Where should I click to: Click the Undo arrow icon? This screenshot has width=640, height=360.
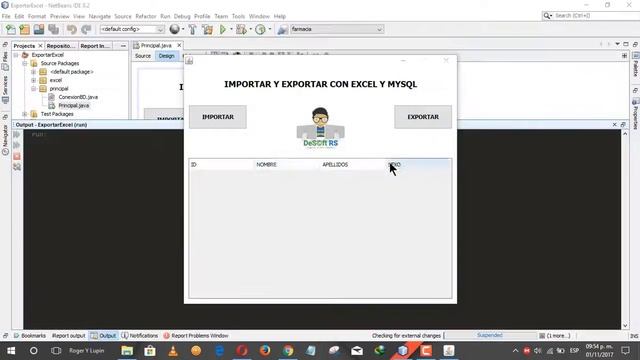click(x=72, y=29)
